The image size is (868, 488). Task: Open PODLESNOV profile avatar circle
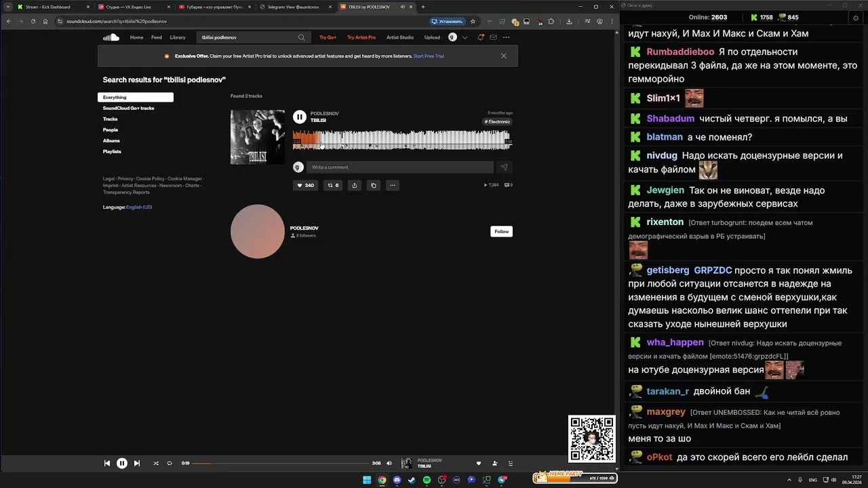coord(258,231)
